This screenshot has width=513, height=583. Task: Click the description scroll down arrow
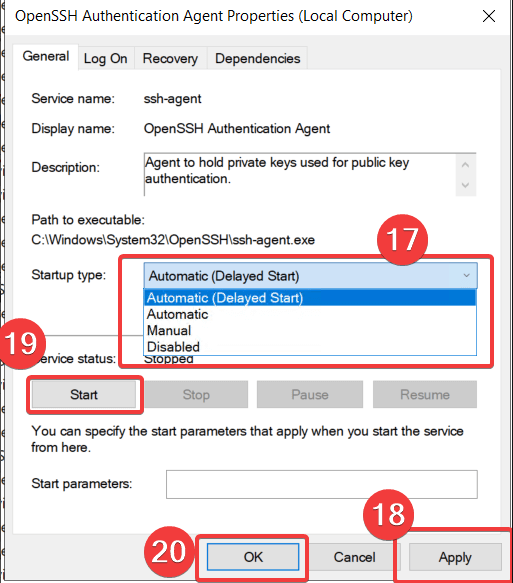[465, 185]
